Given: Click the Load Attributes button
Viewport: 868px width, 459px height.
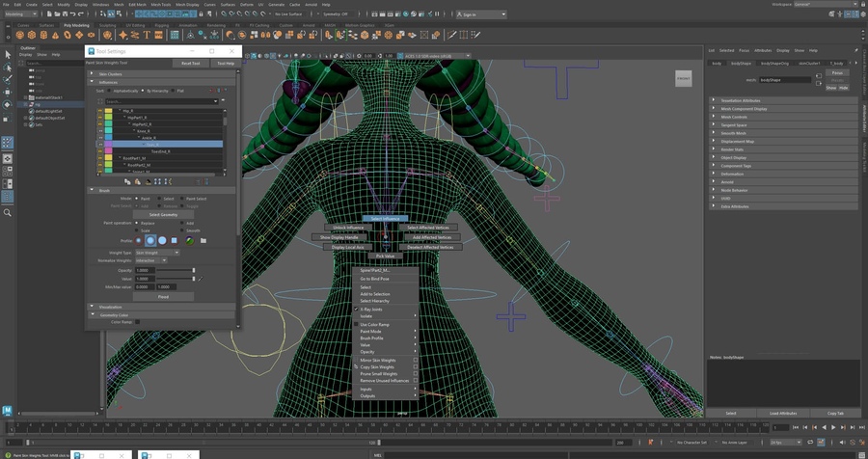Looking at the screenshot, I should [783, 413].
